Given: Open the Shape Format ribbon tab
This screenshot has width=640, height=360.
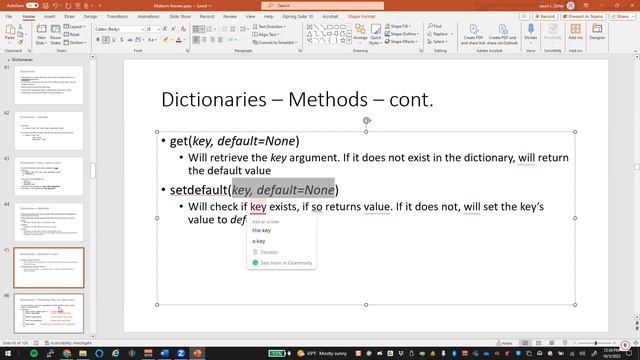Looking at the screenshot, I should pyautogui.click(x=361, y=16).
